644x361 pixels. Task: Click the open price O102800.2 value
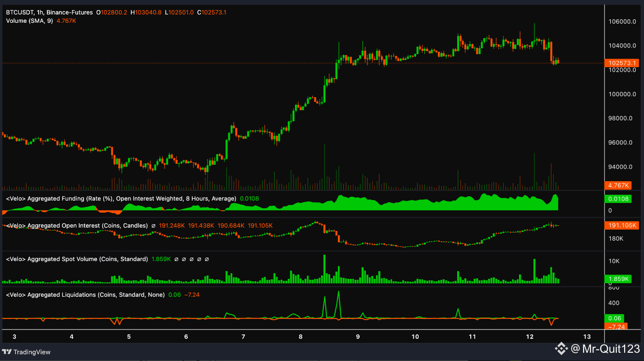(112, 12)
